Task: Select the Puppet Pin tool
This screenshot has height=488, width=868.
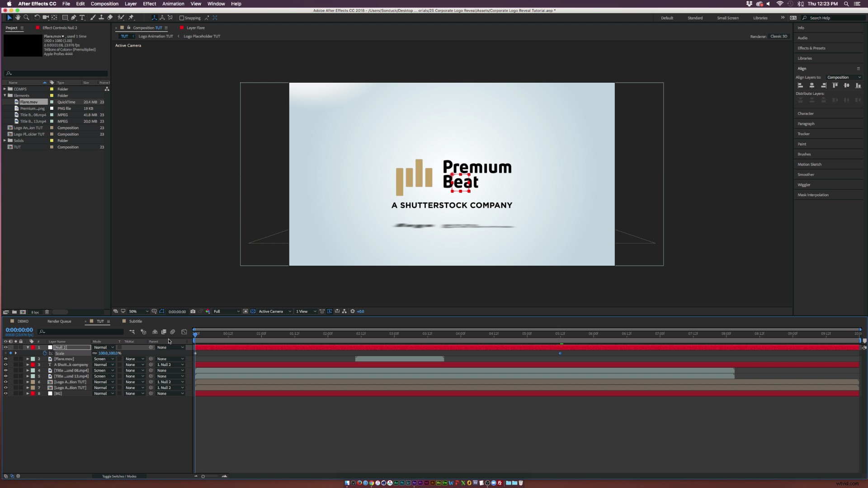Action: [x=131, y=18]
